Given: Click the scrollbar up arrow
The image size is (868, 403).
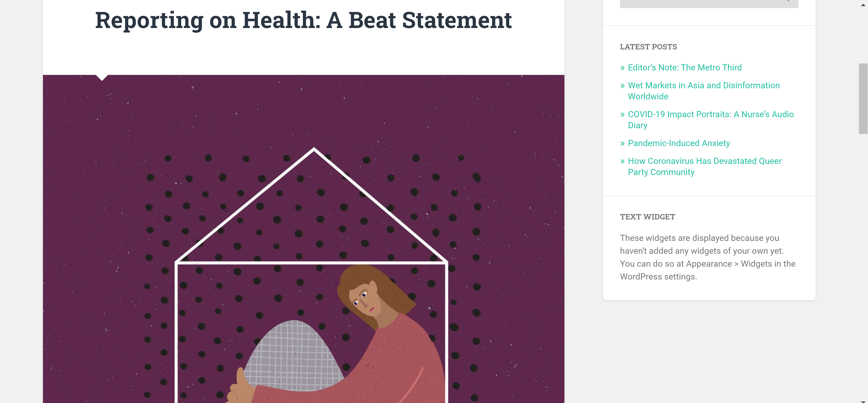Looking at the screenshot, I should (x=863, y=5).
